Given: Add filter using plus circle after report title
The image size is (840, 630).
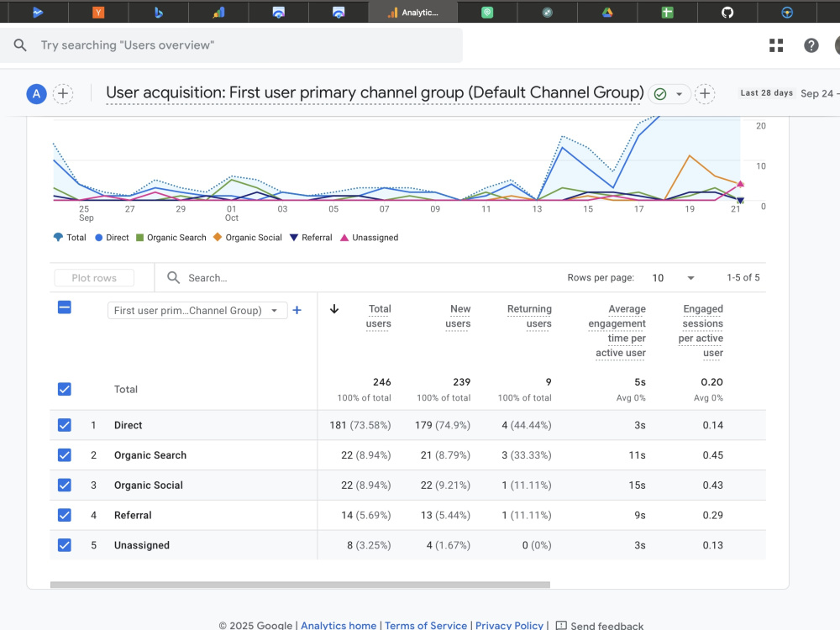Looking at the screenshot, I should point(705,94).
